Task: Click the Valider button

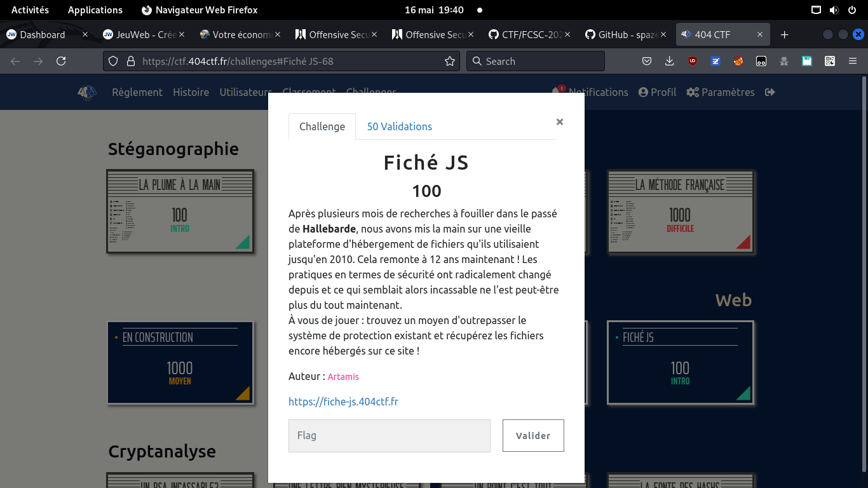Action: tap(533, 435)
